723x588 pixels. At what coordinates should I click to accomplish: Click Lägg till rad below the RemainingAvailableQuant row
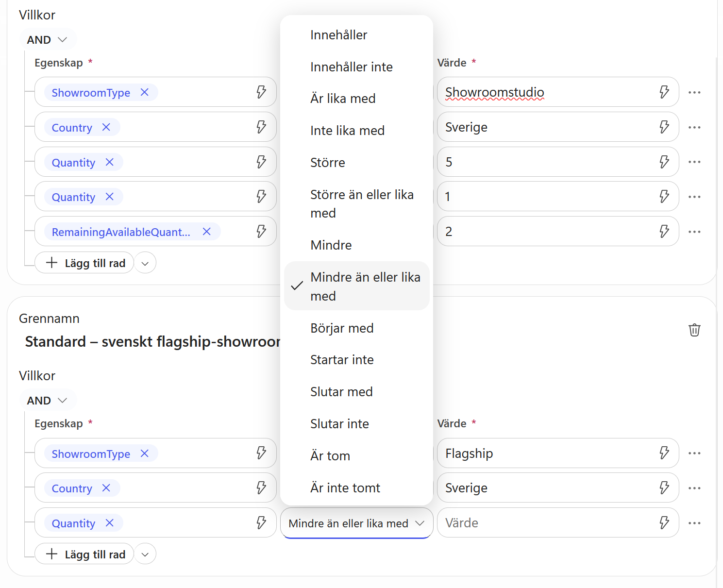pyautogui.click(x=84, y=263)
